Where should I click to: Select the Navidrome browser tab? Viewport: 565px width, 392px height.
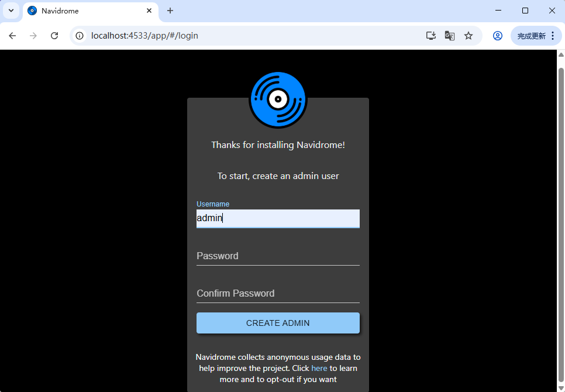click(x=91, y=11)
